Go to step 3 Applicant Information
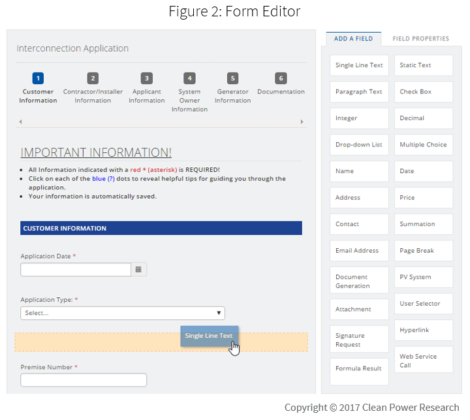 pos(147,88)
